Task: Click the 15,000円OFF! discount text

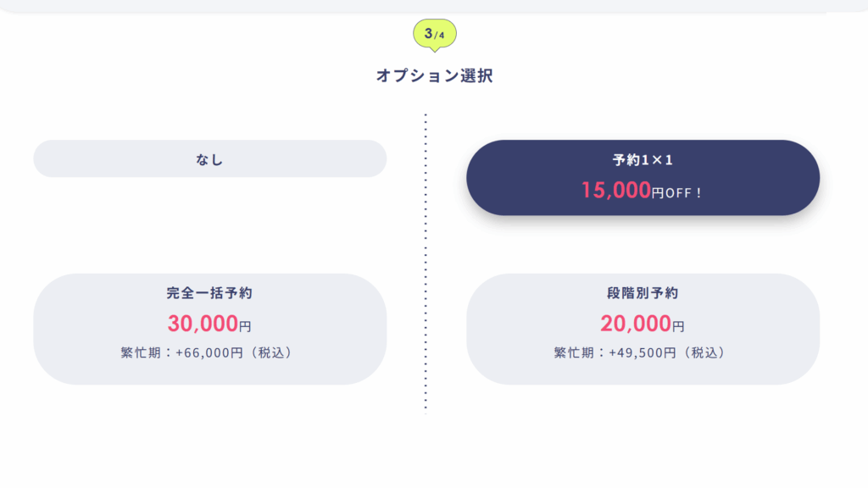Action: [x=642, y=191]
